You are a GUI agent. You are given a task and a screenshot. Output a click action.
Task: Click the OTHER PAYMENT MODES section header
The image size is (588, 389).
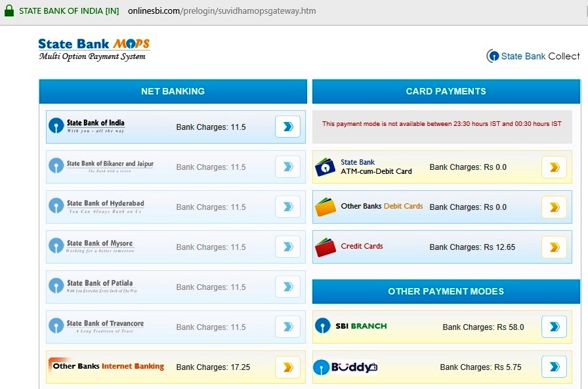click(x=446, y=291)
